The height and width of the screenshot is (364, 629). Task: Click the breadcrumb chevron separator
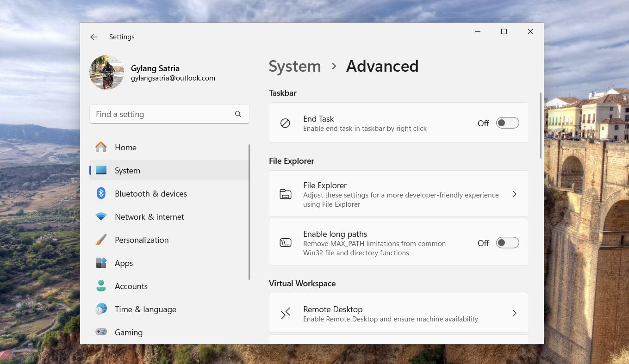click(x=334, y=67)
